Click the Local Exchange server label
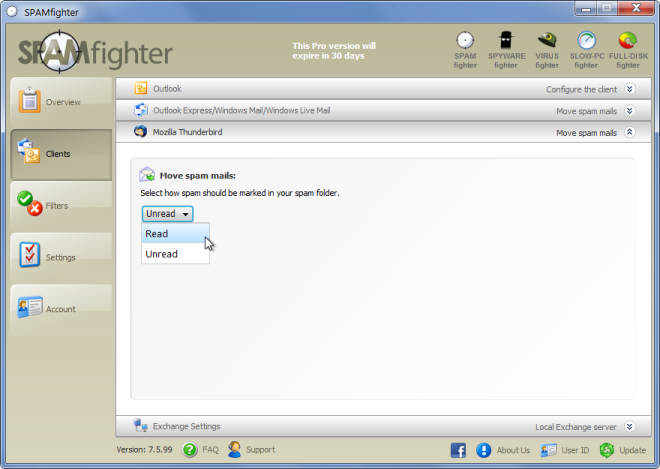Viewport: 660px width, 469px height. coord(575,427)
